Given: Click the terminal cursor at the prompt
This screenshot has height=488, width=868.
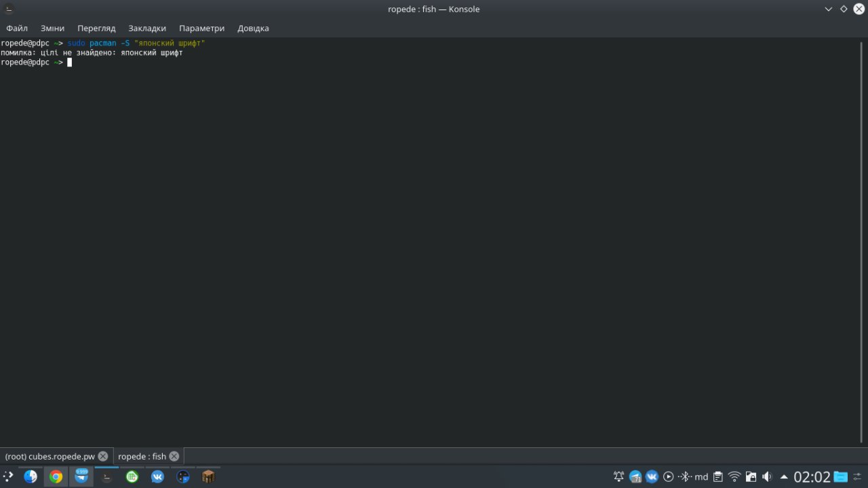Looking at the screenshot, I should [69, 62].
